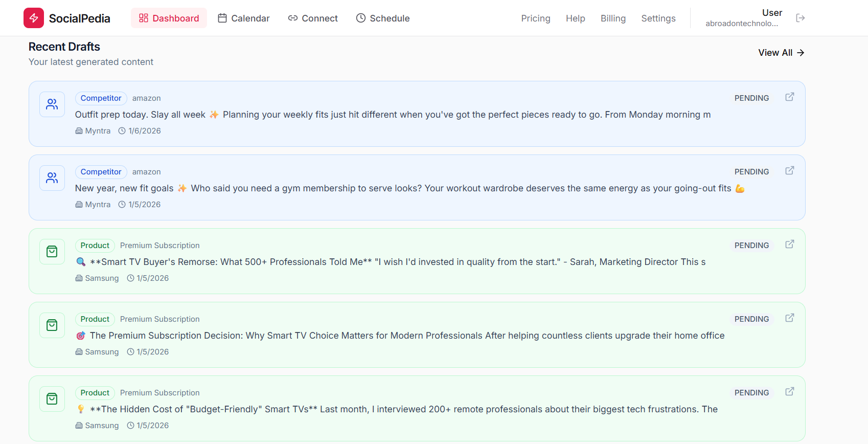Click competitor people icon on Outfit prep draft
The width and height of the screenshot is (868, 444).
click(52, 104)
